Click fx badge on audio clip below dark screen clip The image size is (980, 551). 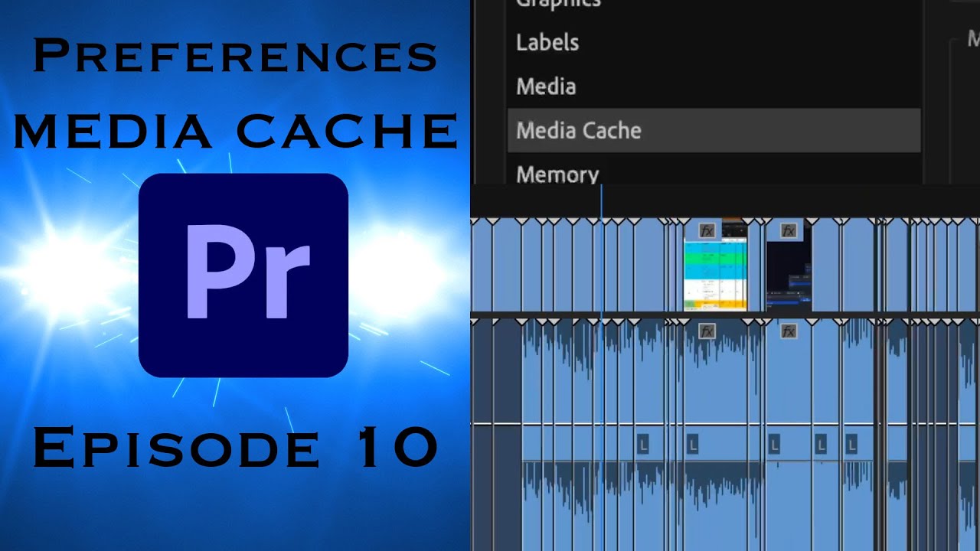click(788, 331)
